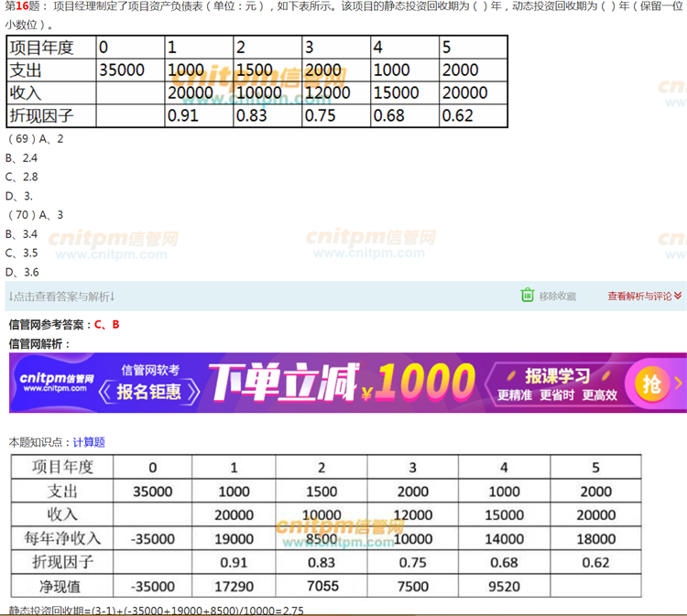The height and width of the screenshot is (616, 687).
Task: Click the 35000 expense cell in top table
Action: tap(121, 70)
